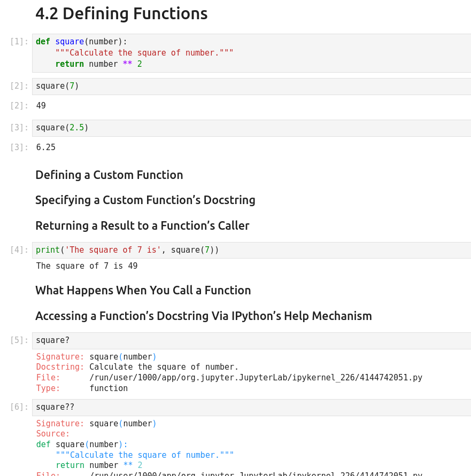Select the "Specifying a Custom Function's Docstring" heading
This screenshot has width=471, height=476.
[145, 200]
